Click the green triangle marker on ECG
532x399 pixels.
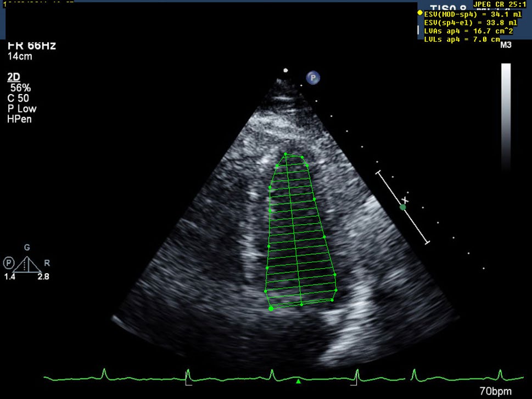pos(298,380)
